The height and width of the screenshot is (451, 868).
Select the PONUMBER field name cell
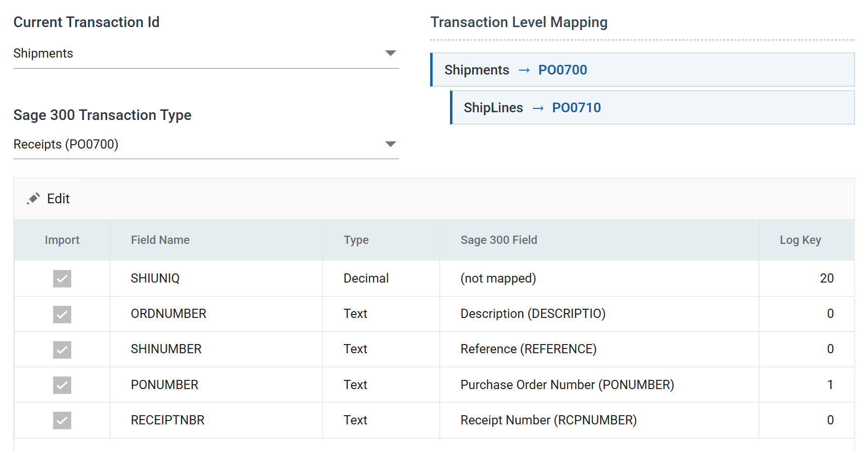[x=216, y=385]
